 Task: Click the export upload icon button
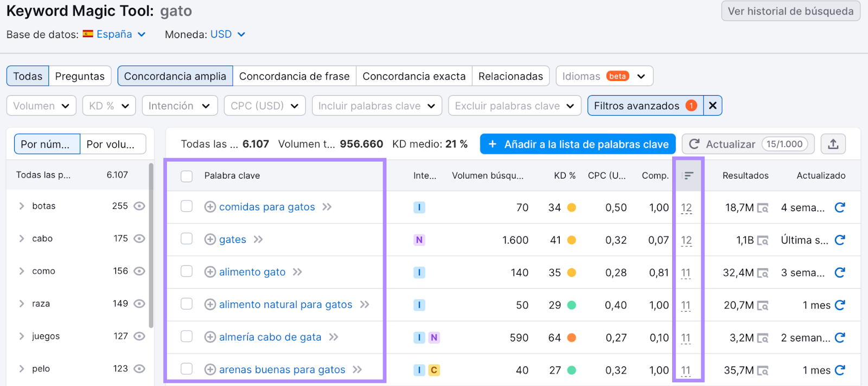pyautogui.click(x=833, y=144)
